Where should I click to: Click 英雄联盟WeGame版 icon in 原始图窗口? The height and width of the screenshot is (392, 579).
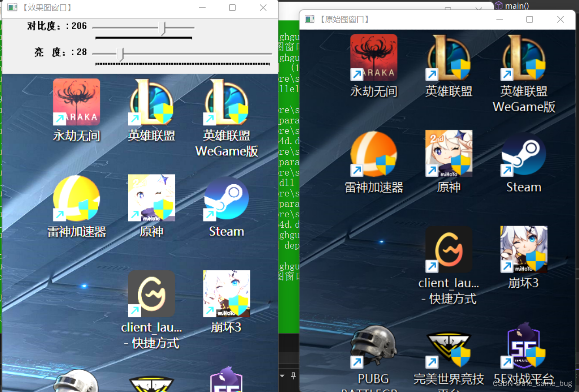[x=524, y=58]
